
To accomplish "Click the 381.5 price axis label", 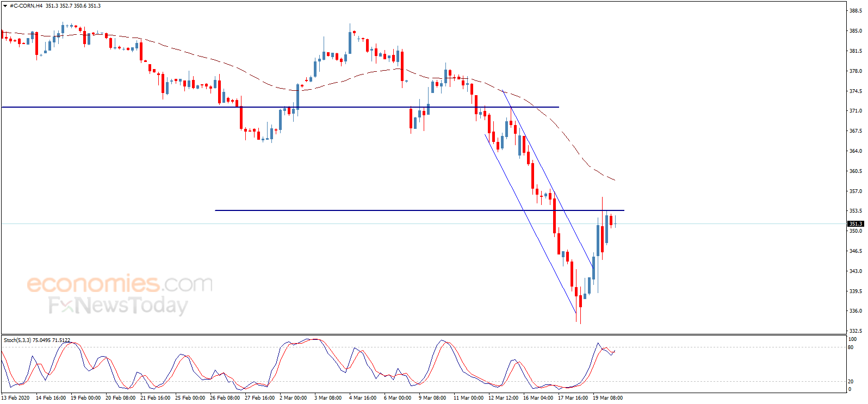I will [x=855, y=51].
